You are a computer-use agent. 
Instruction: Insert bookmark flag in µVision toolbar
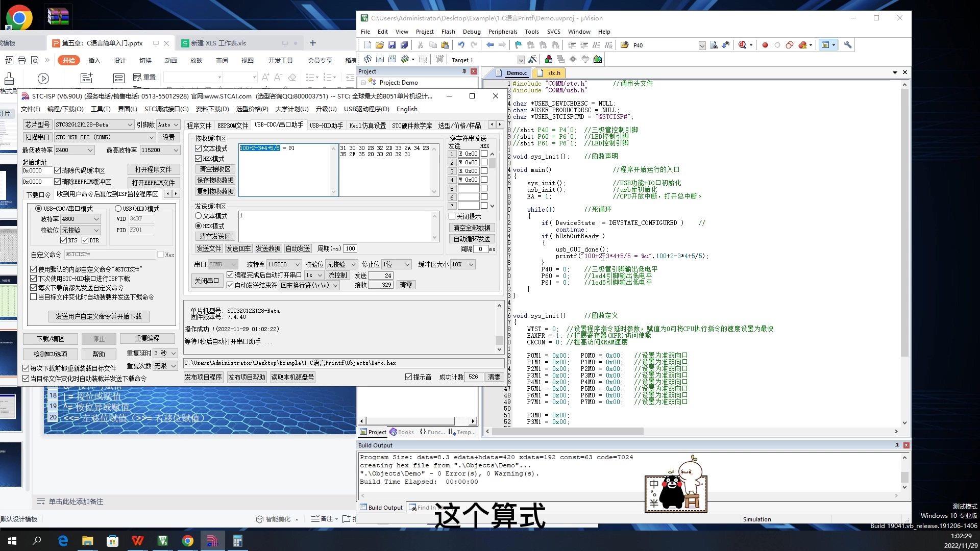(519, 45)
